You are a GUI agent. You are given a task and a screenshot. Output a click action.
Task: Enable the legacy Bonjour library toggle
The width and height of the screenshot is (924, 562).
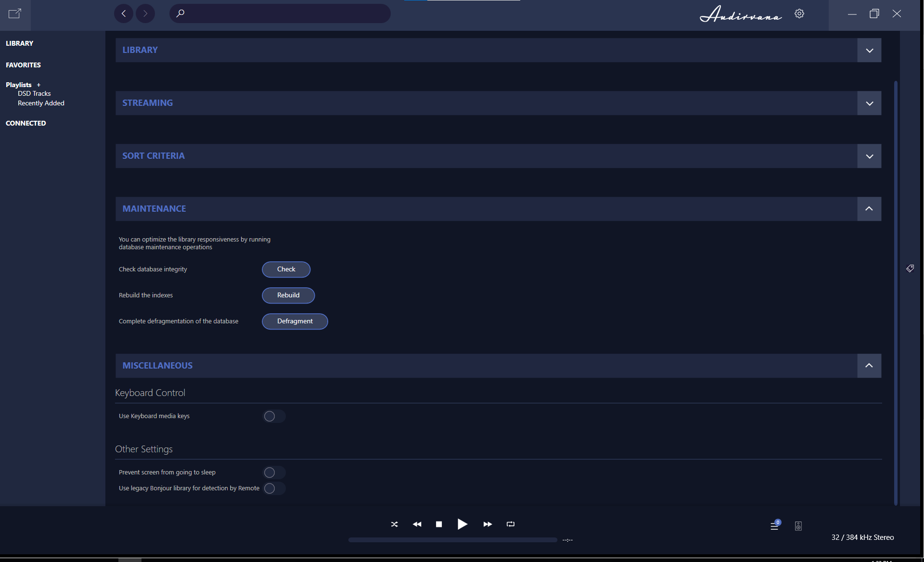pyautogui.click(x=274, y=488)
